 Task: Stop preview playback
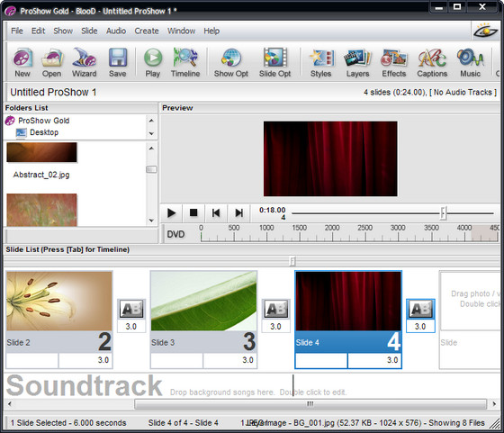pyautogui.click(x=193, y=212)
